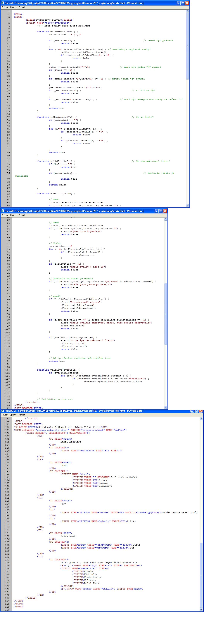Click the '<OPTION VALUE=MAT>Mátové' line
The image size is (204, 644).
tap(90, 483)
